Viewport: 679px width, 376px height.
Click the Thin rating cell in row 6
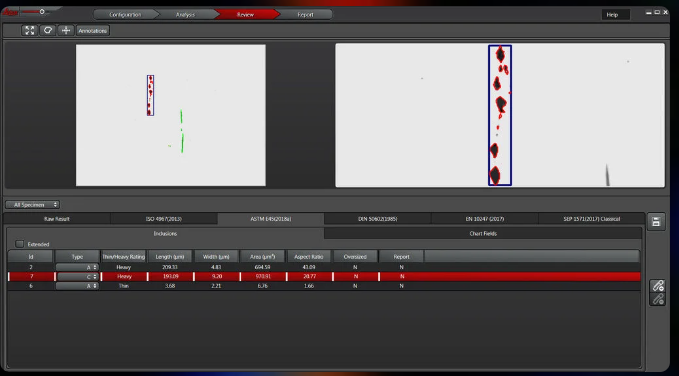coord(123,286)
